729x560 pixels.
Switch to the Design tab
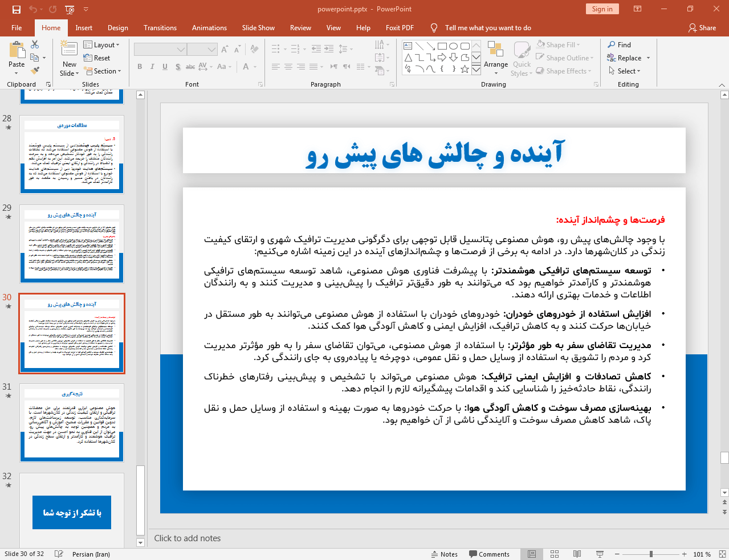118,27
